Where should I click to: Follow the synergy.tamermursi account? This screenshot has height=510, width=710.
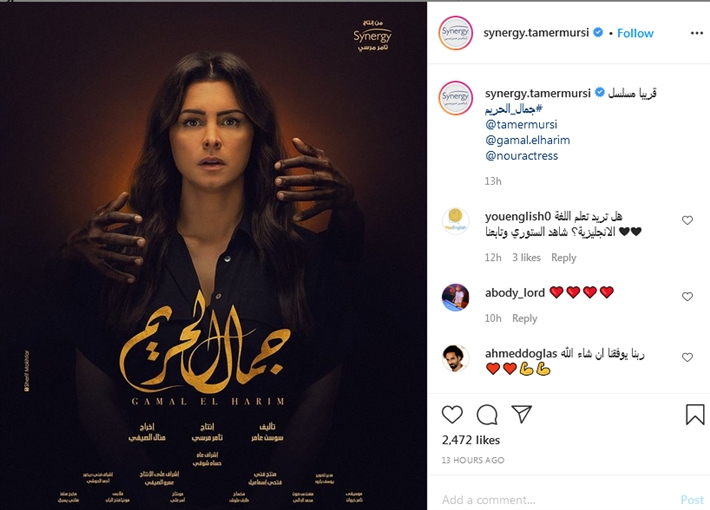635,33
